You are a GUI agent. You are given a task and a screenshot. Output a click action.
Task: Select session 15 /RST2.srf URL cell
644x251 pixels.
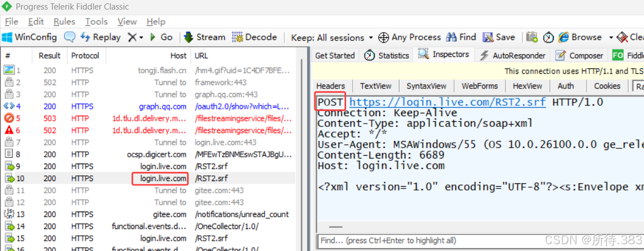pyautogui.click(x=211, y=238)
